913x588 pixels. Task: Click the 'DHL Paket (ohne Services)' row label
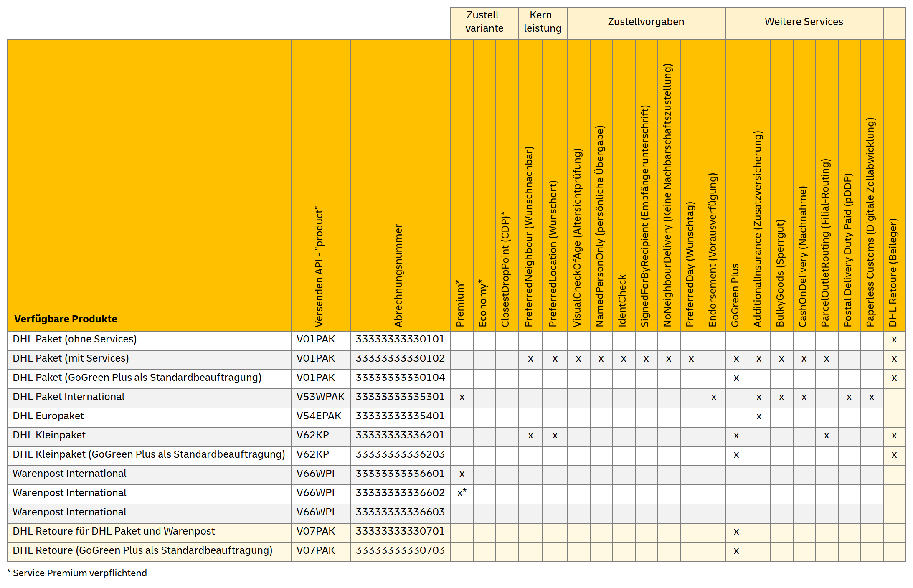coord(75,339)
